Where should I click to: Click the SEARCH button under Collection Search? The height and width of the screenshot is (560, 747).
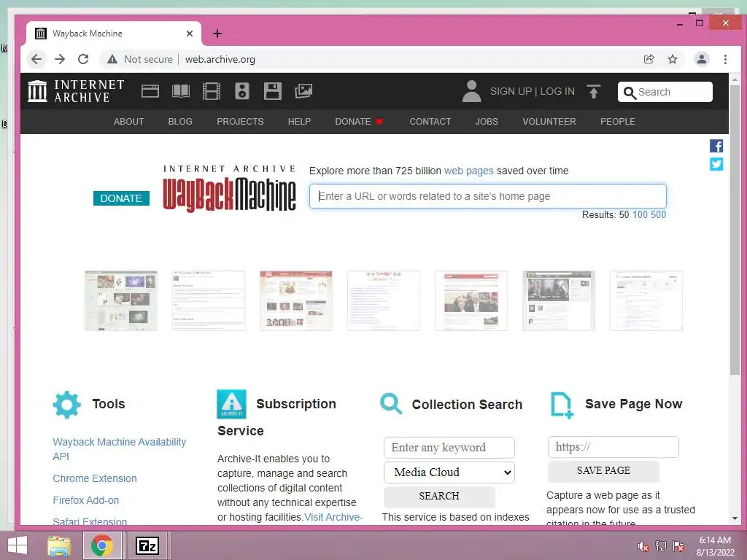tap(438, 496)
